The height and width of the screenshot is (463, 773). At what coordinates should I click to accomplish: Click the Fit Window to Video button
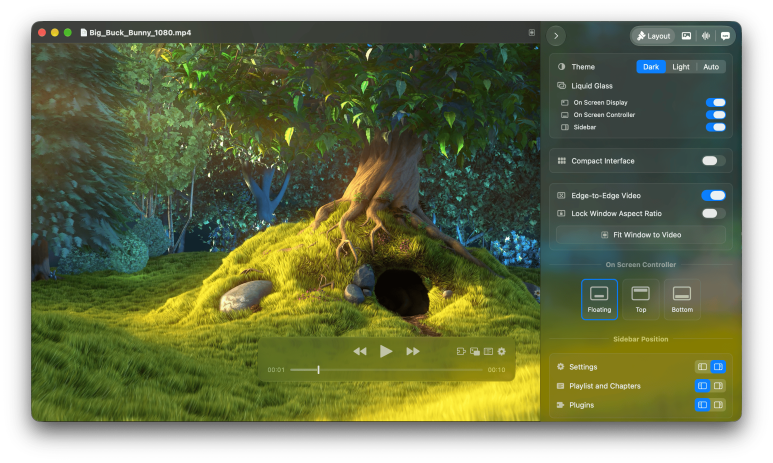pos(640,235)
